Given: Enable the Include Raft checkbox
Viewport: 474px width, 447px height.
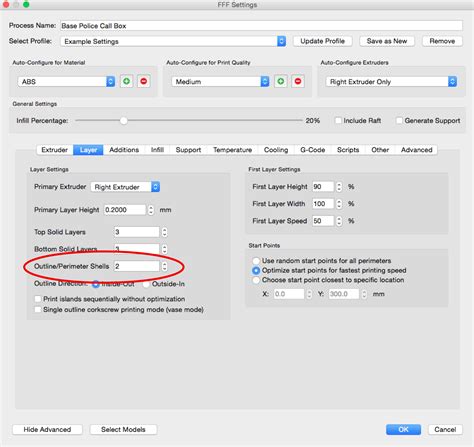Looking at the screenshot, I should click(x=338, y=120).
